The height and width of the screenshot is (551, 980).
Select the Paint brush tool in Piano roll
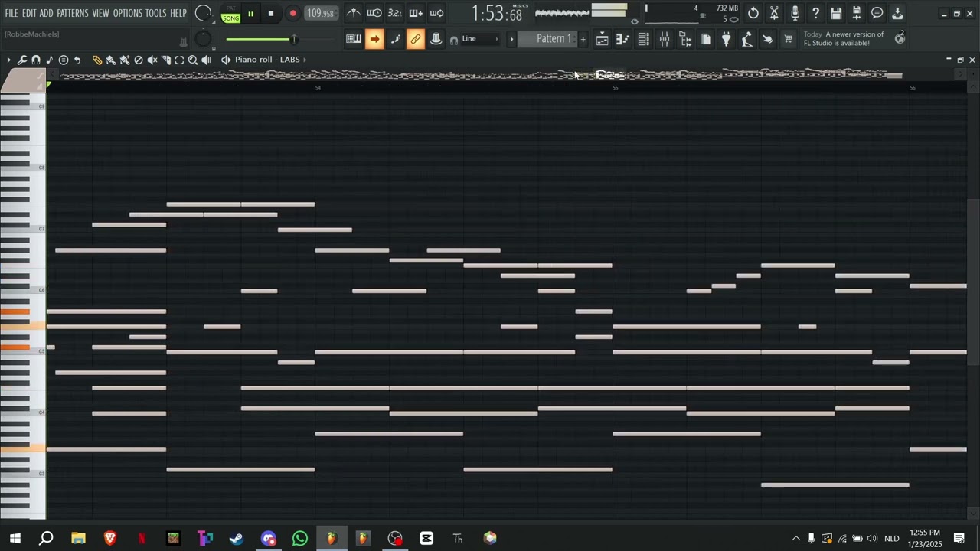coord(111,60)
